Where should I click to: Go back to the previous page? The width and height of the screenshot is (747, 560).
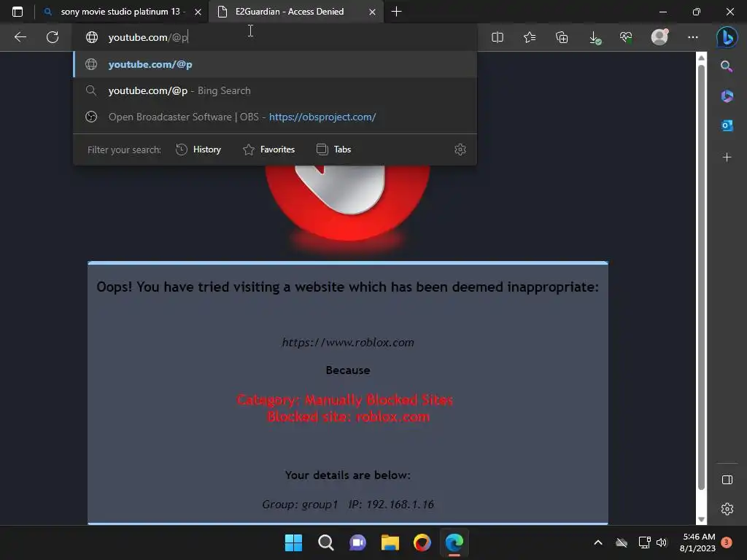click(20, 37)
